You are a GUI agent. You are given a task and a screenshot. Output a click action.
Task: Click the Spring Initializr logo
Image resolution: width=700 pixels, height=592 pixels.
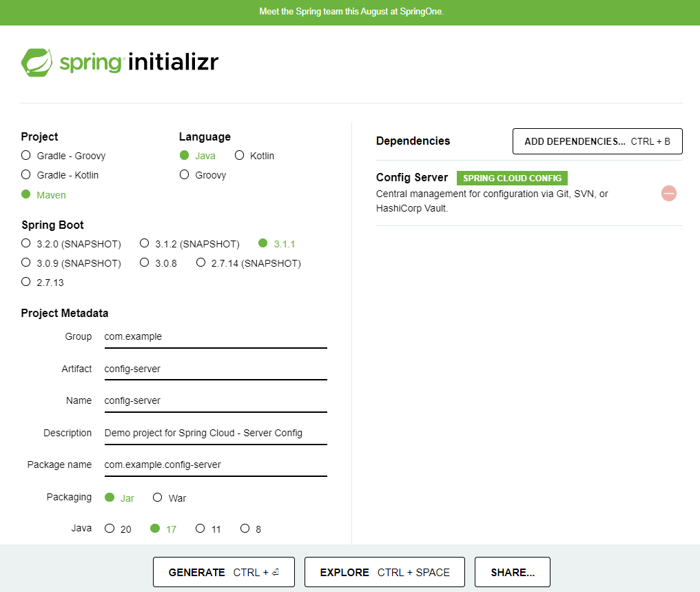coord(120,63)
